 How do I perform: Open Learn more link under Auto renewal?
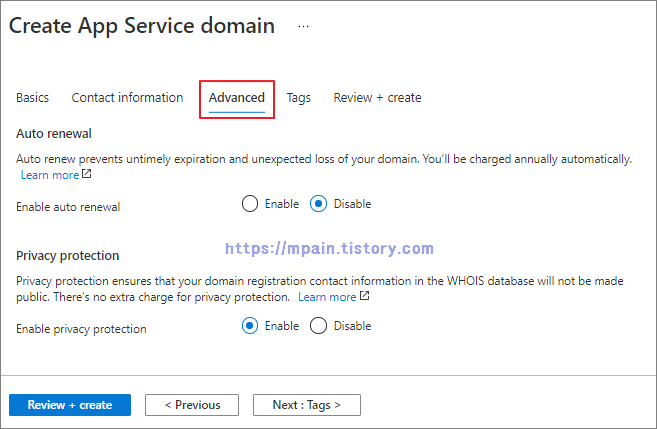pyautogui.click(x=49, y=175)
